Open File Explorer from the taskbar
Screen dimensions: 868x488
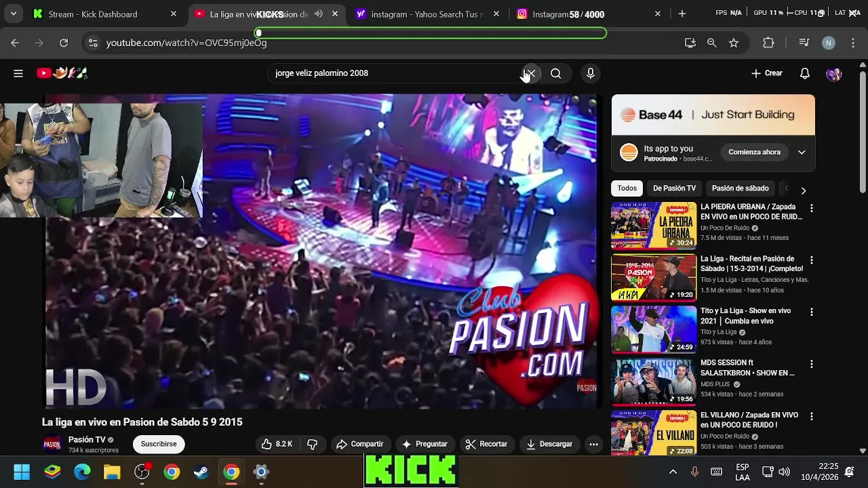[x=112, y=472]
